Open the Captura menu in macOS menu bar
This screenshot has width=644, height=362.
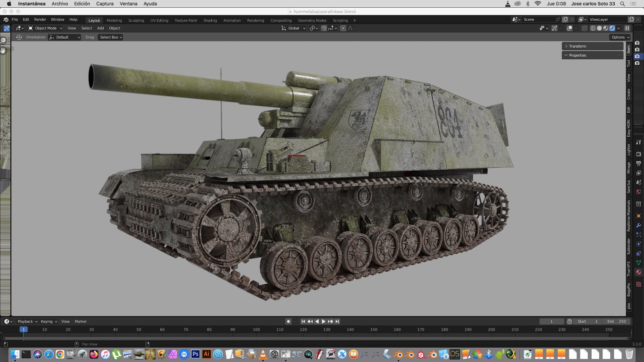(105, 4)
